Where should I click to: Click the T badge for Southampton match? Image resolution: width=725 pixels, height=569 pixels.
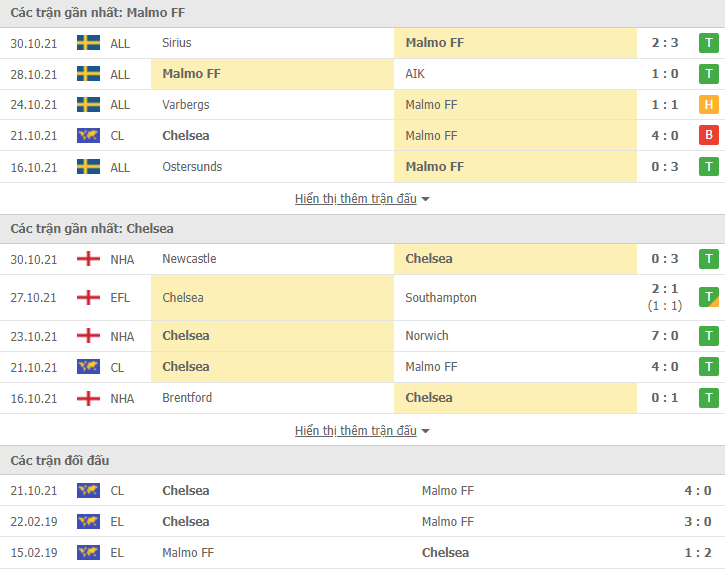click(708, 297)
